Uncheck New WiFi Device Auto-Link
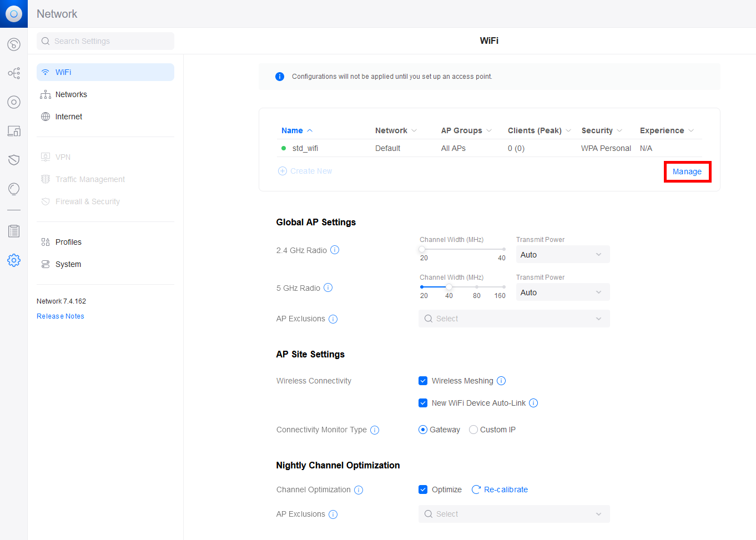 pos(423,402)
